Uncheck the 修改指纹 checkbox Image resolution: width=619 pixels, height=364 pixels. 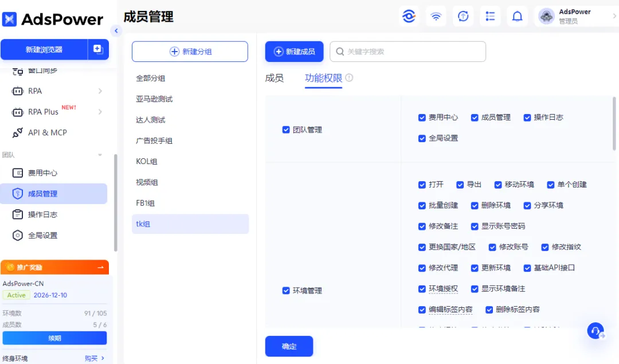[x=545, y=247]
